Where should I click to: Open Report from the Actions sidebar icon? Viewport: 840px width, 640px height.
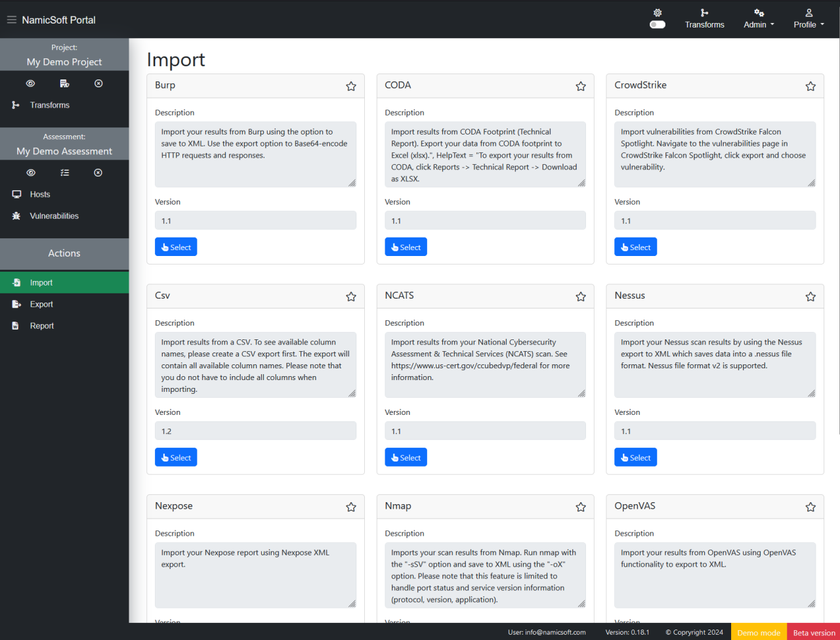[x=14, y=326]
